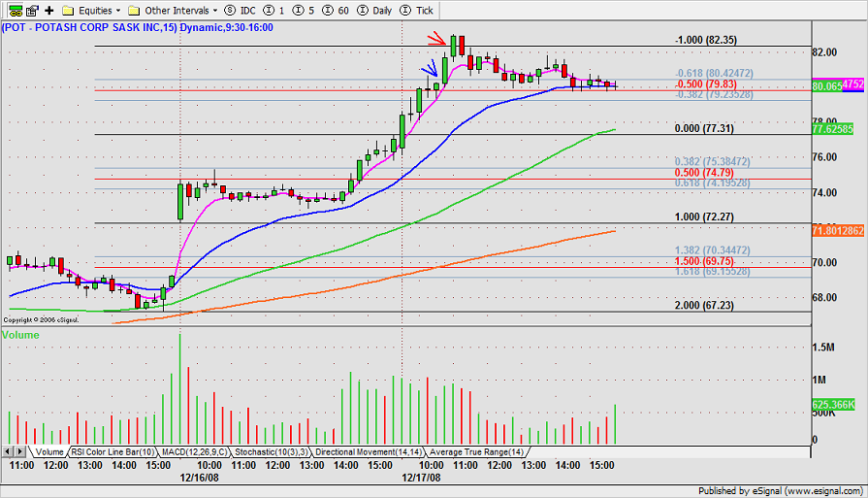Click the green 80.065 price tag
Viewport: 868px width, 498px height.
827,86
